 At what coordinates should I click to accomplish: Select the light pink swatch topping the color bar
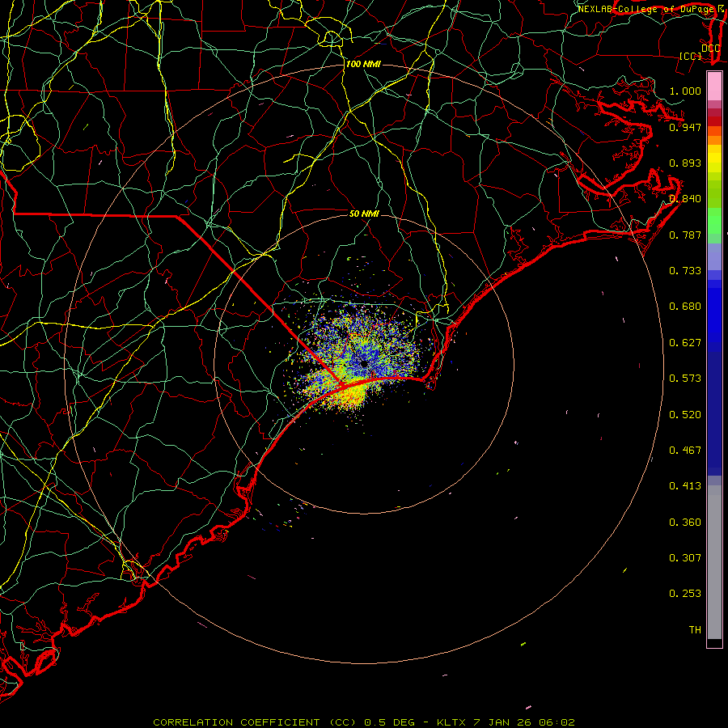coord(714,87)
